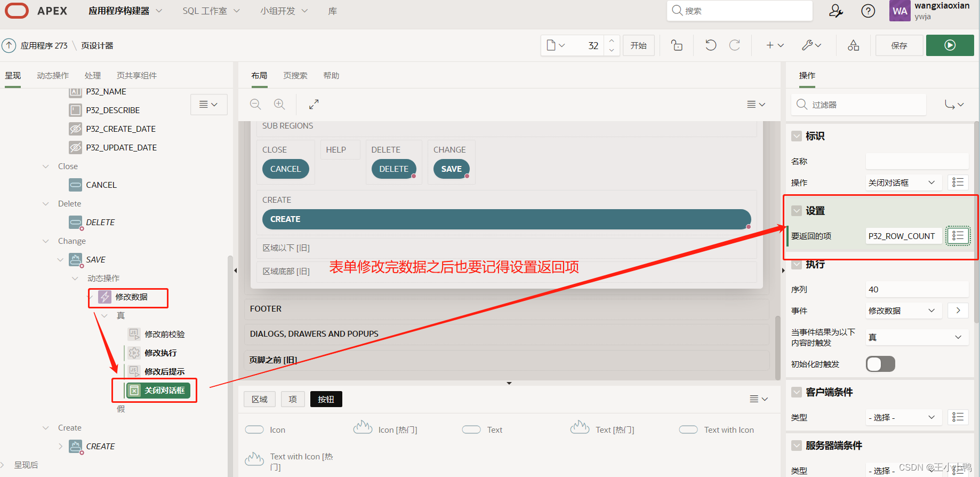The width and height of the screenshot is (980, 477).
Task: Select the DELETE button in layout
Action: pyautogui.click(x=393, y=169)
